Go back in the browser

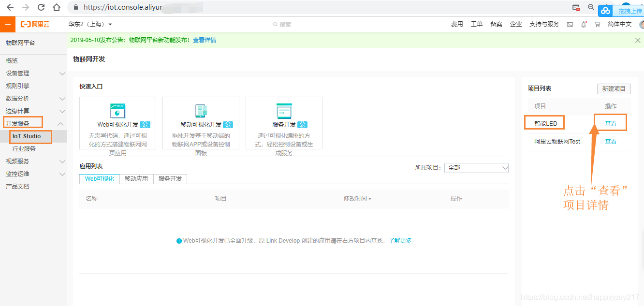coord(10,7)
